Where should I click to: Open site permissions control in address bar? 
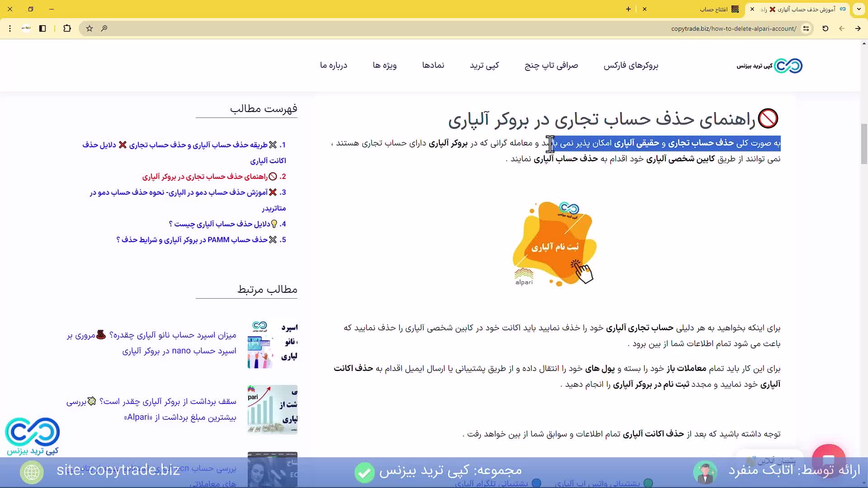(x=807, y=28)
